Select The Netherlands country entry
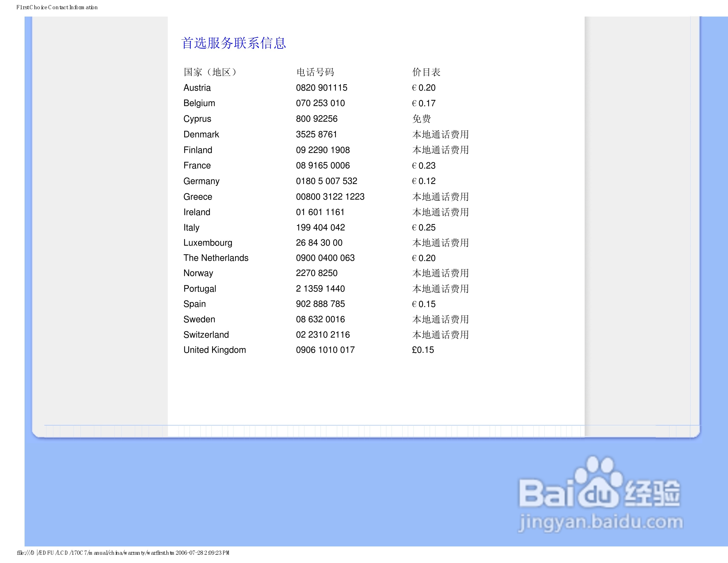This screenshot has height=563, width=728. (216, 258)
